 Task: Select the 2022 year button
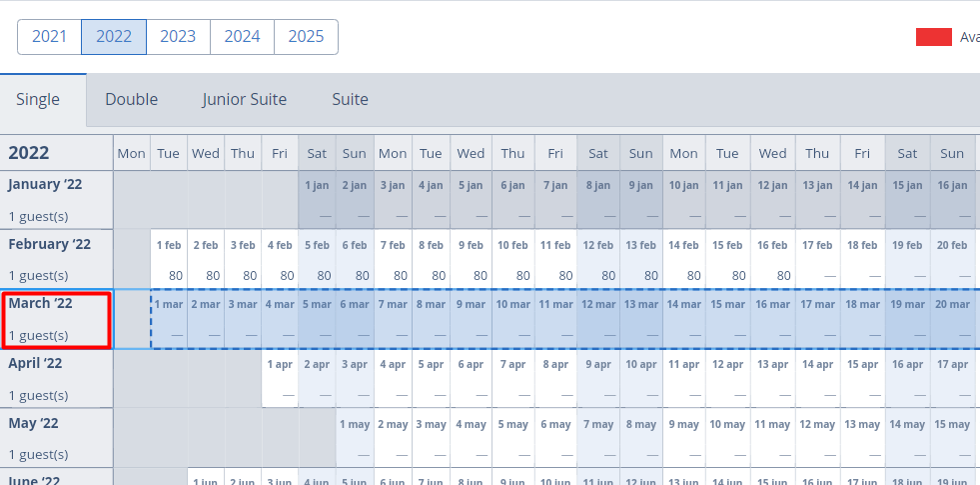[x=114, y=37]
